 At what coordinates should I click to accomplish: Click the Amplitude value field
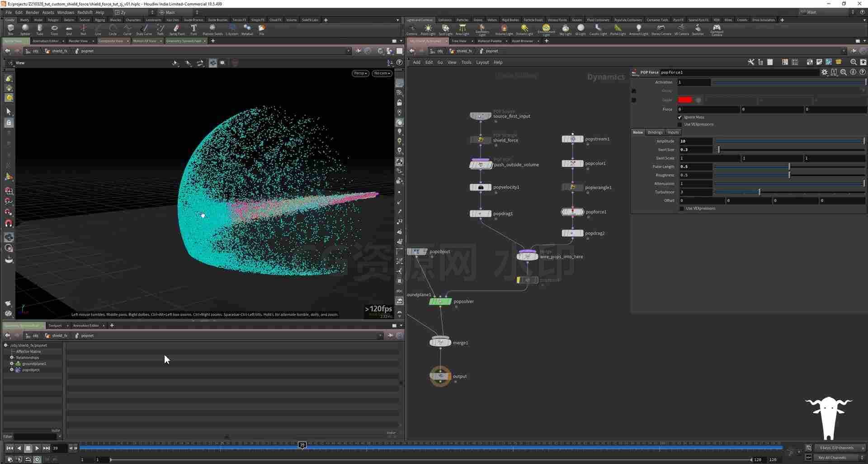(x=695, y=141)
